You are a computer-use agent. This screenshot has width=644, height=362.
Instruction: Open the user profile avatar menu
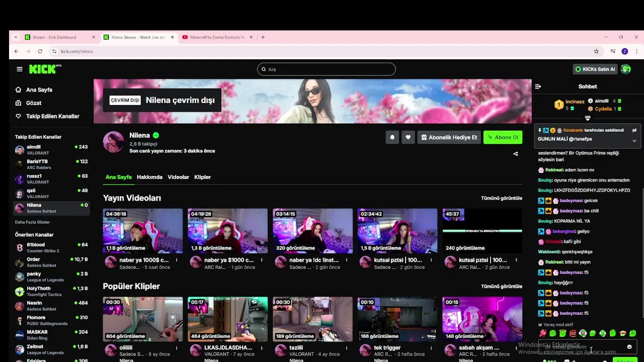coord(626,69)
